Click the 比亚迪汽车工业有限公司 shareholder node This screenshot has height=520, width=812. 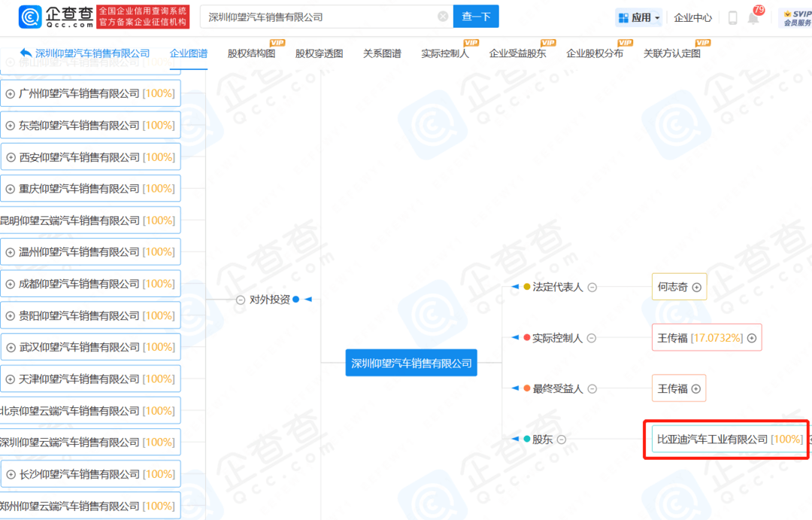[x=729, y=439]
